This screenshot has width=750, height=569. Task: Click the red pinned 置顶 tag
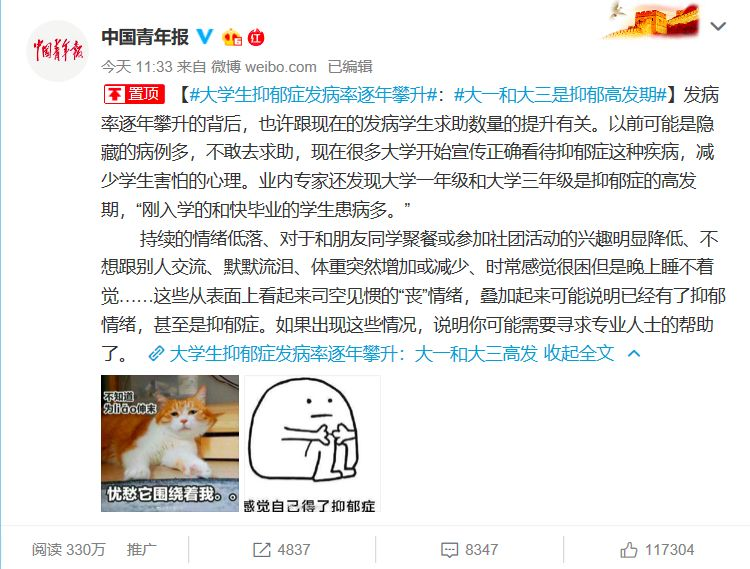coord(134,94)
